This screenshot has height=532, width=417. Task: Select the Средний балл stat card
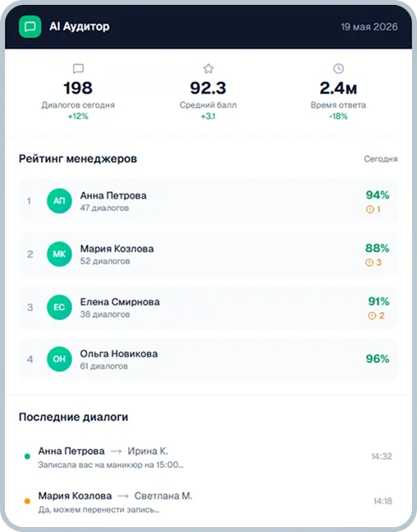tap(208, 92)
